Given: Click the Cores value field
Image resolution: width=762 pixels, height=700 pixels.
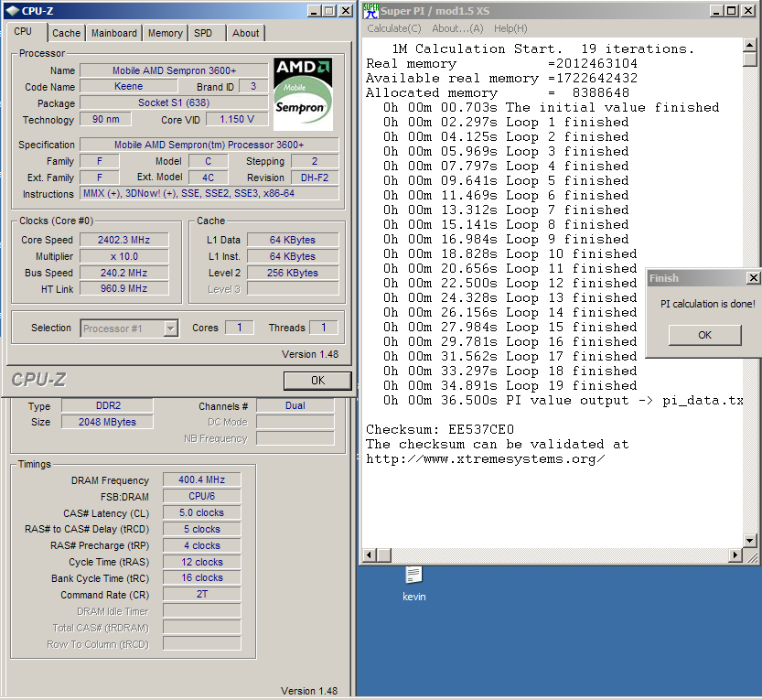Looking at the screenshot, I should pos(239,328).
